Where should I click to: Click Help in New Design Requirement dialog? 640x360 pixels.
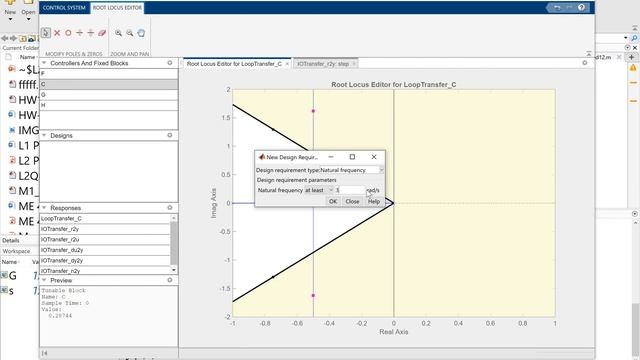pyautogui.click(x=373, y=201)
